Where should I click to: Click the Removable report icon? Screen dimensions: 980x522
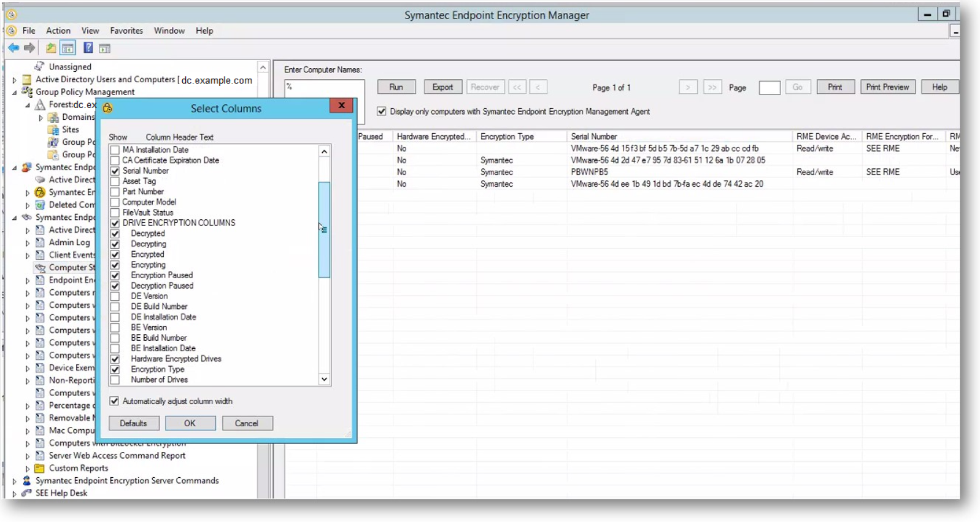(40, 418)
